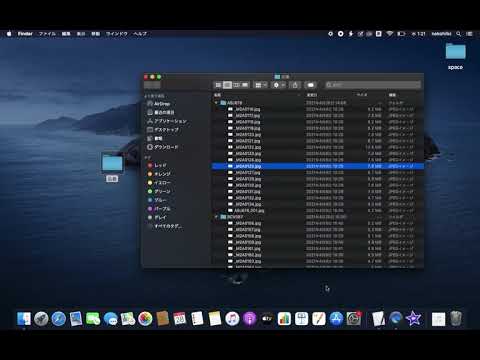Open デスクトップ in the sidebar
This screenshot has width=480, height=360.
(x=163, y=130)
